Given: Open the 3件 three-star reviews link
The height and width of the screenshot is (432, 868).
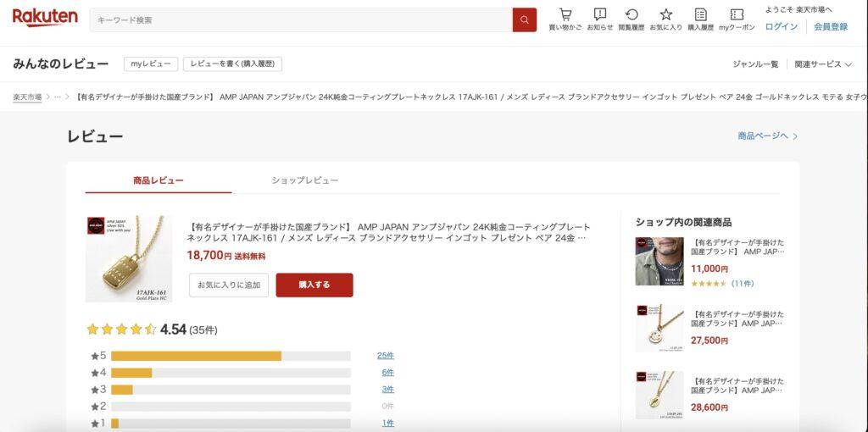Looking at the screenshot, I should tap(388, 390).
